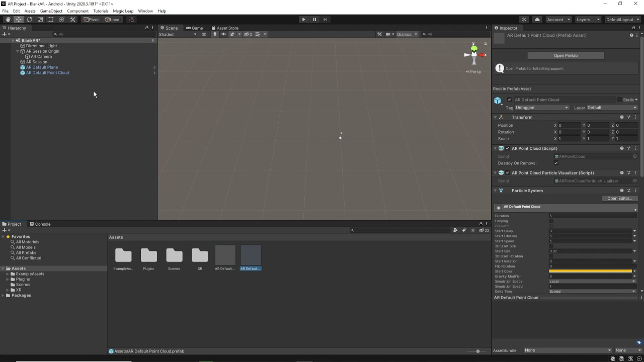Open Scene component tools wrench icon

coord(379,34)
